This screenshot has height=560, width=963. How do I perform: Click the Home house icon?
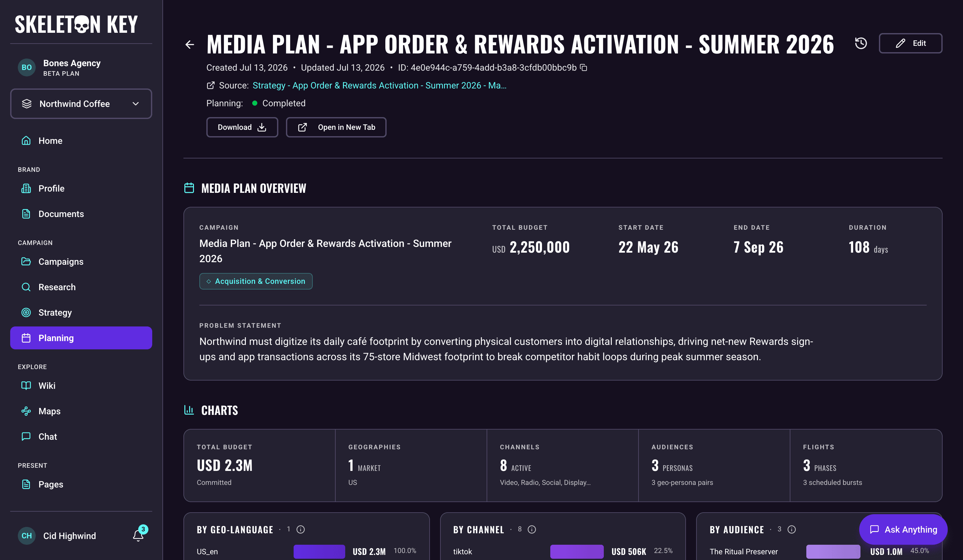click(26, 140)
